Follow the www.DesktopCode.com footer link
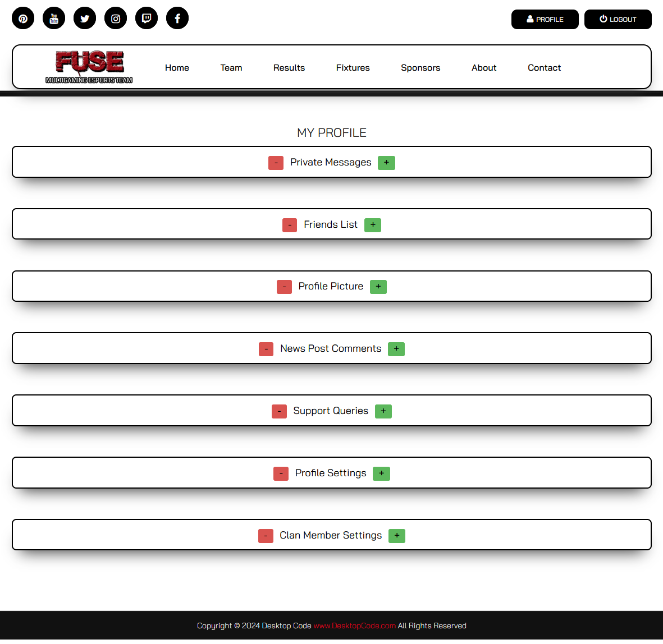 pos(354,626)
